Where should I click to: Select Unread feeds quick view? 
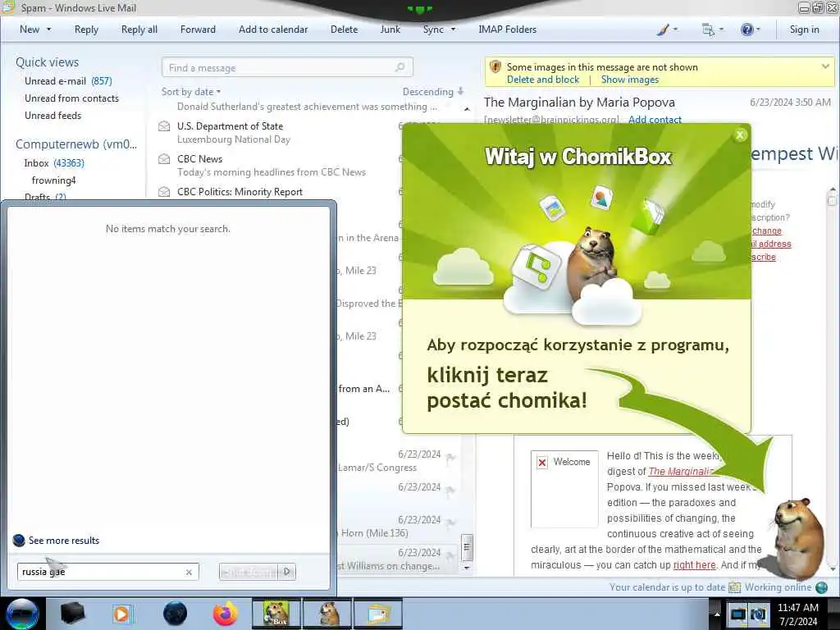pos(52,115)
